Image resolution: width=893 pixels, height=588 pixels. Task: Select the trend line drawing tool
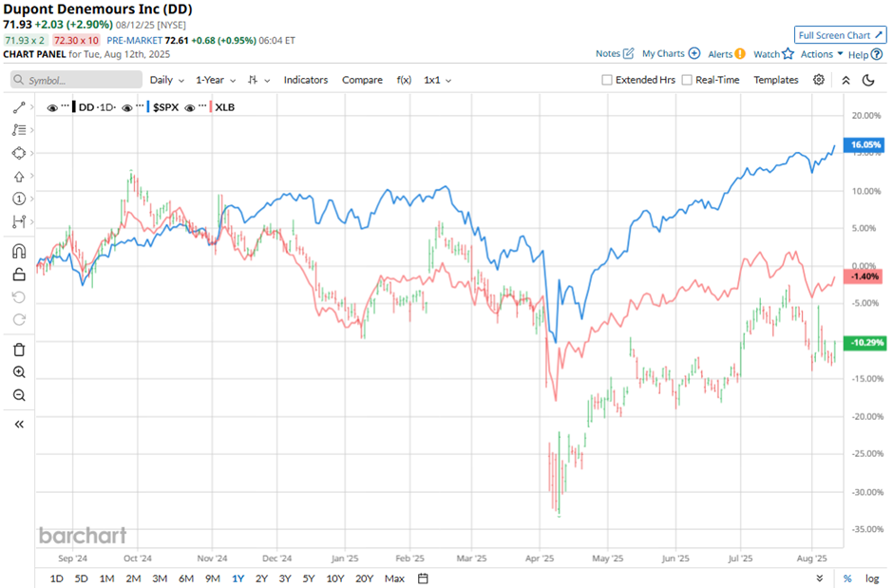19,107
